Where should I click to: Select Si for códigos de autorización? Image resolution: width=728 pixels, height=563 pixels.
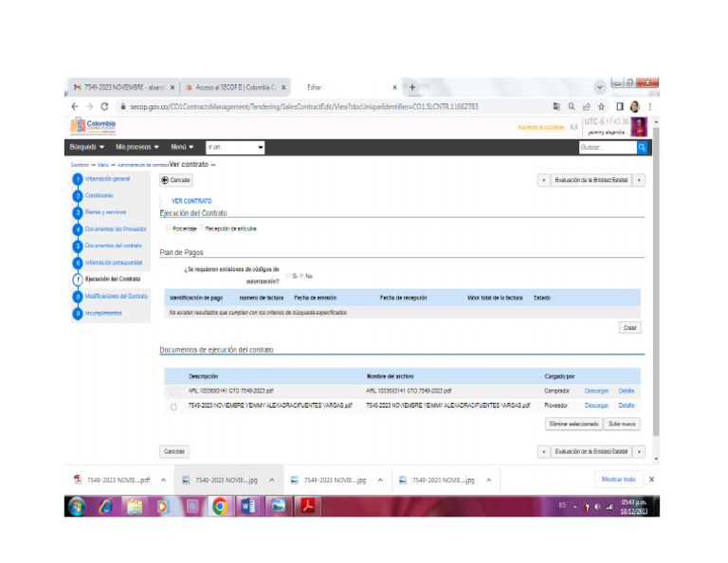[288, 276]
